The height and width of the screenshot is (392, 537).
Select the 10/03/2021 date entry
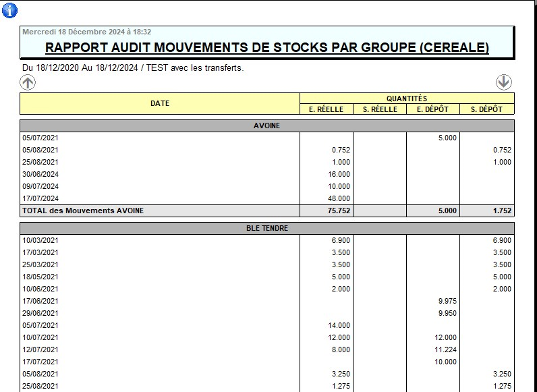click(x=40, y=240)
